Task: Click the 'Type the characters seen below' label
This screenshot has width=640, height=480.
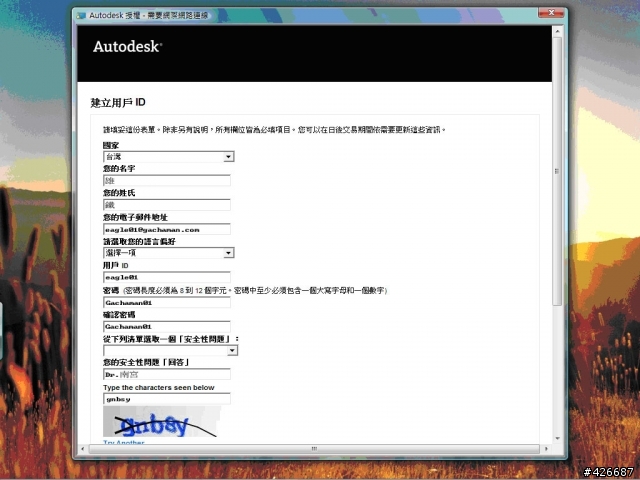Action: [159, 387]
